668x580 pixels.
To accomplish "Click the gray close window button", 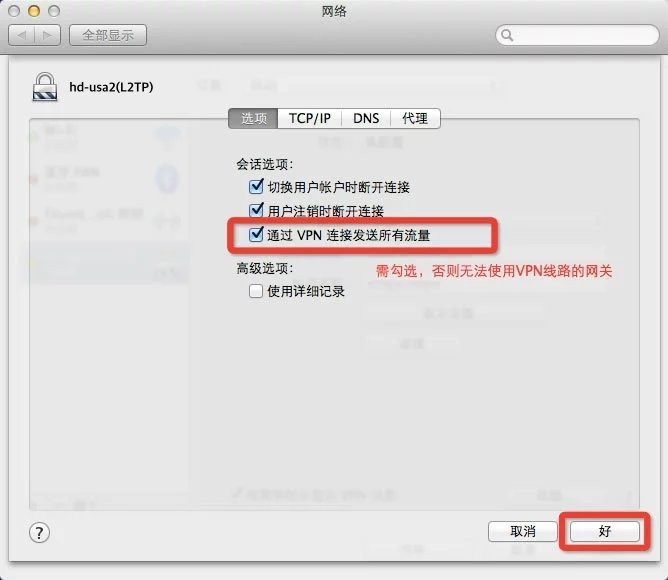I will click(14, 11).
